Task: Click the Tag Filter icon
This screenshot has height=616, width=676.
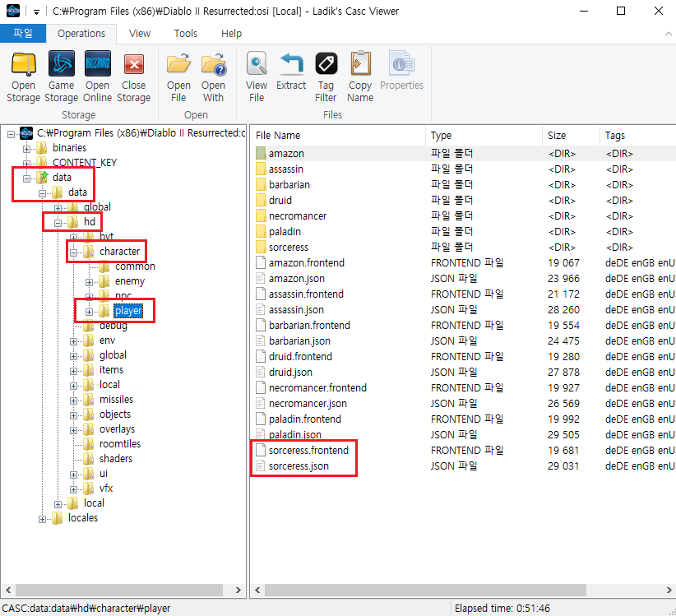Action: pyautogui.click(x=326, y=65)
